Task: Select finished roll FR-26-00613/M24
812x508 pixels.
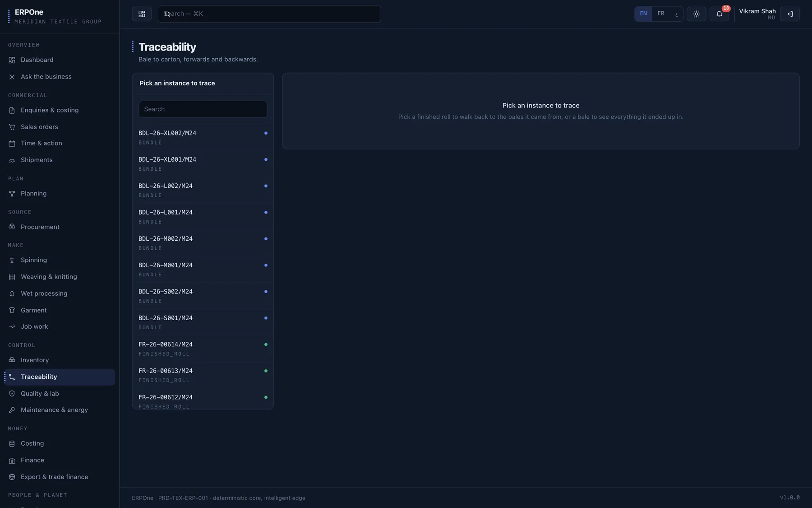Action: 203,375
